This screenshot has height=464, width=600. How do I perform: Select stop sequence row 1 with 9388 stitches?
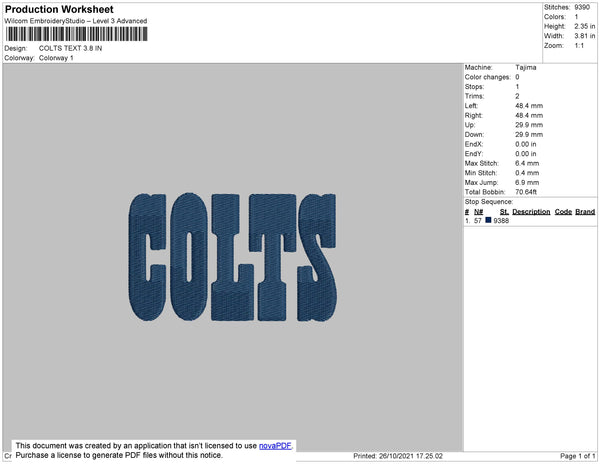pos(530,221)
